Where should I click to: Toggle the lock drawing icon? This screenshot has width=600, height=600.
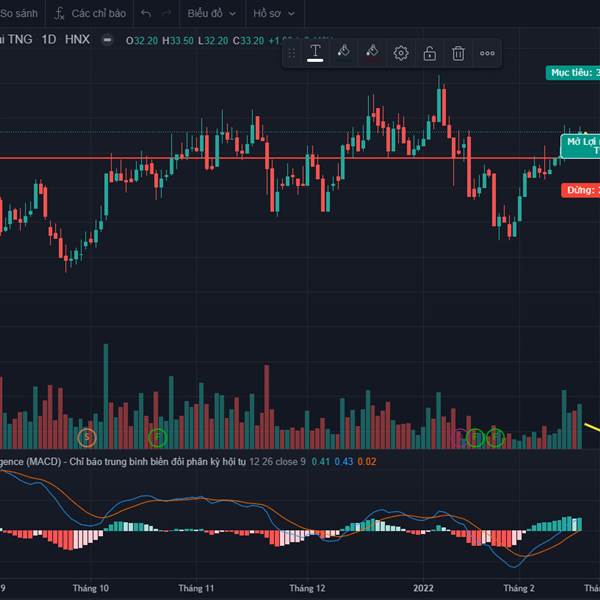430,53
